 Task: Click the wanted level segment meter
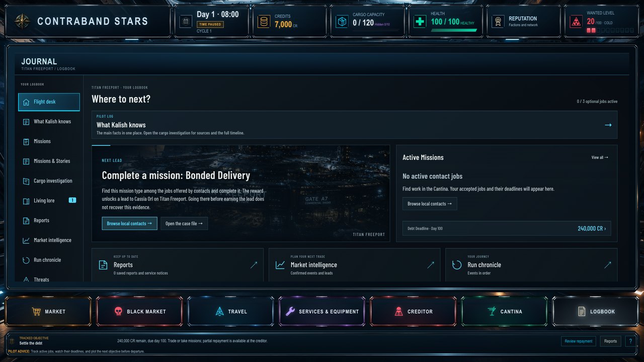[x=610, y=30]
